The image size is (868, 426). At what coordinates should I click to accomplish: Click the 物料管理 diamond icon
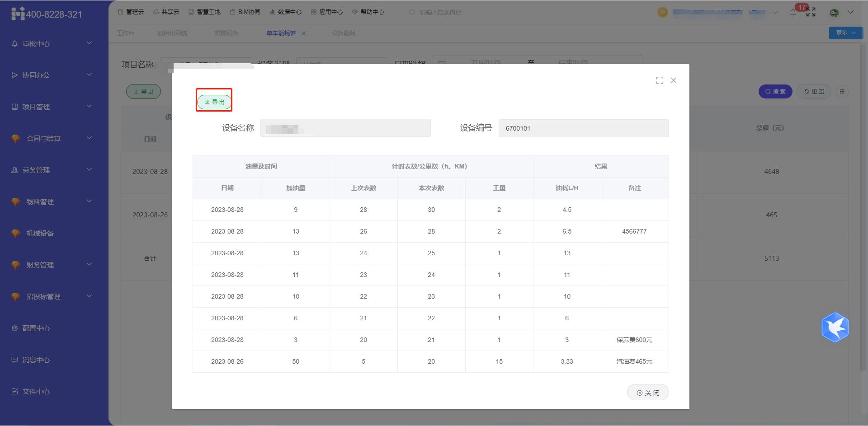[x=16, y=202]
